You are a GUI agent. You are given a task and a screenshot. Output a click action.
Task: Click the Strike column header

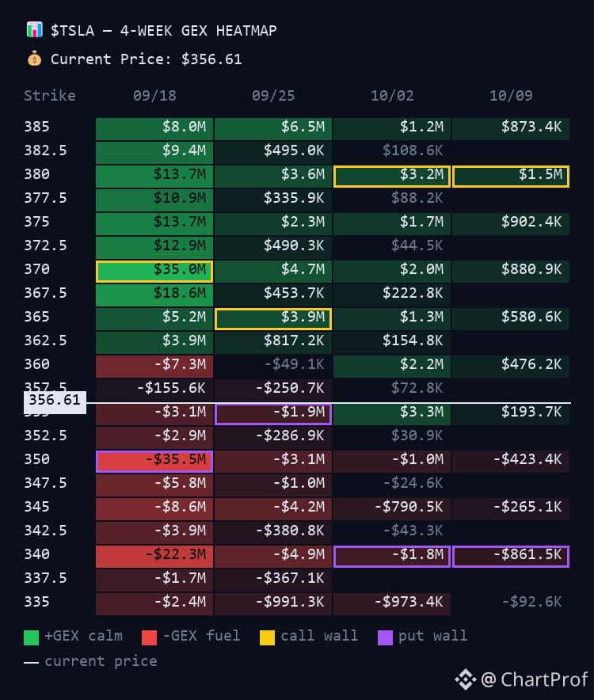50,96
